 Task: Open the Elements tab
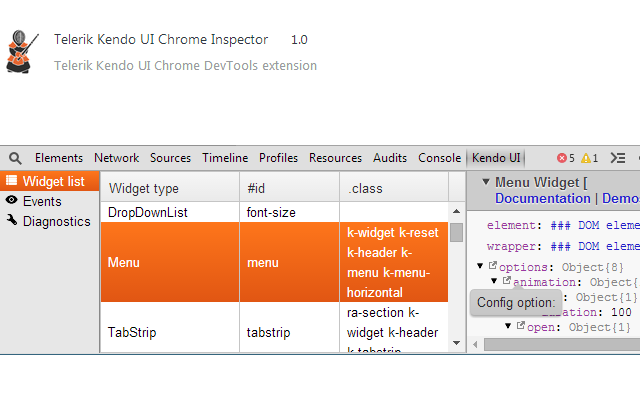(59, 158)
